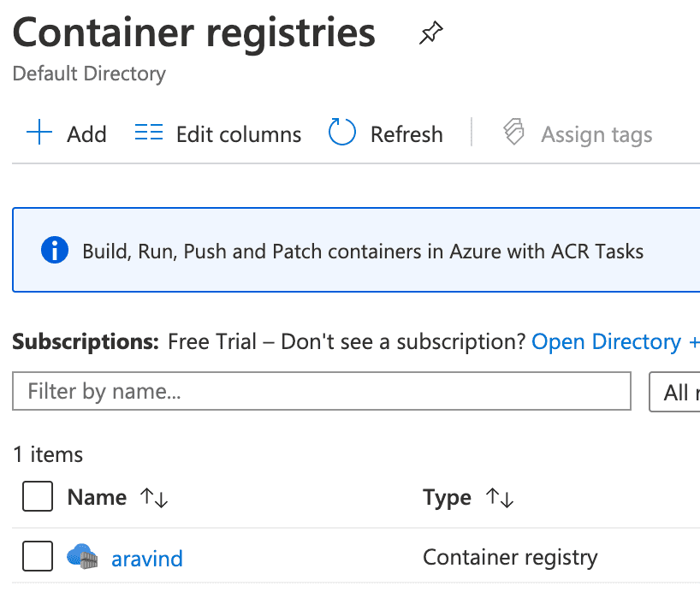The image size is (700, 604).
Task: Click the circular Refresh arrow icon
Action: (x=342, y=133)
